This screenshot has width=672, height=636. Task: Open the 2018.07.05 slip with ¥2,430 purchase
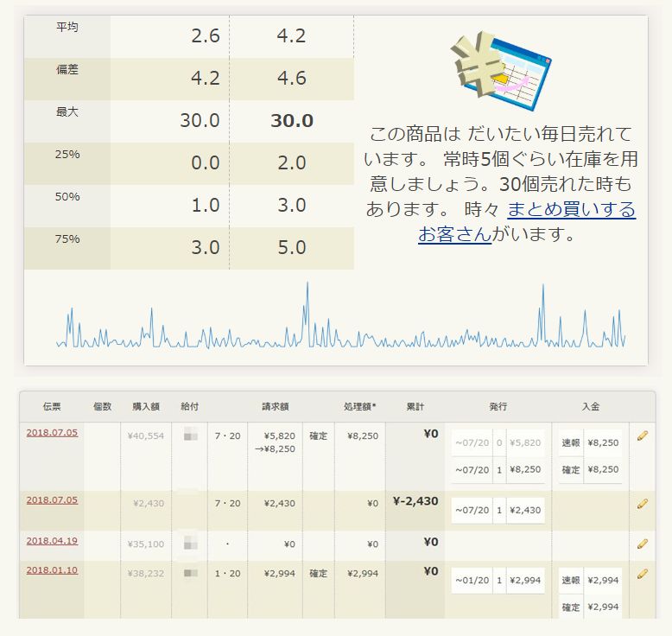(x=52, y=499)
